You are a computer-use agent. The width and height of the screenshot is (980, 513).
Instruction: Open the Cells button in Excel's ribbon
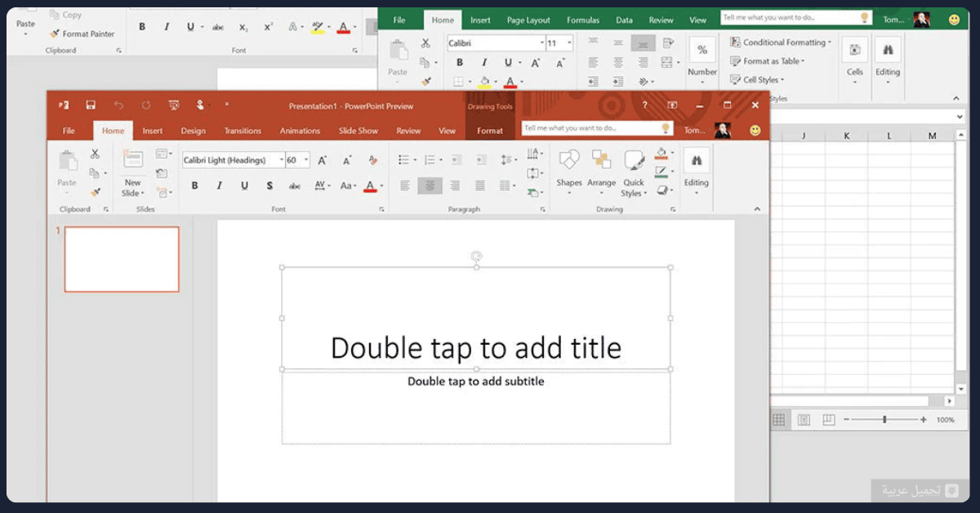pos(855,59)
